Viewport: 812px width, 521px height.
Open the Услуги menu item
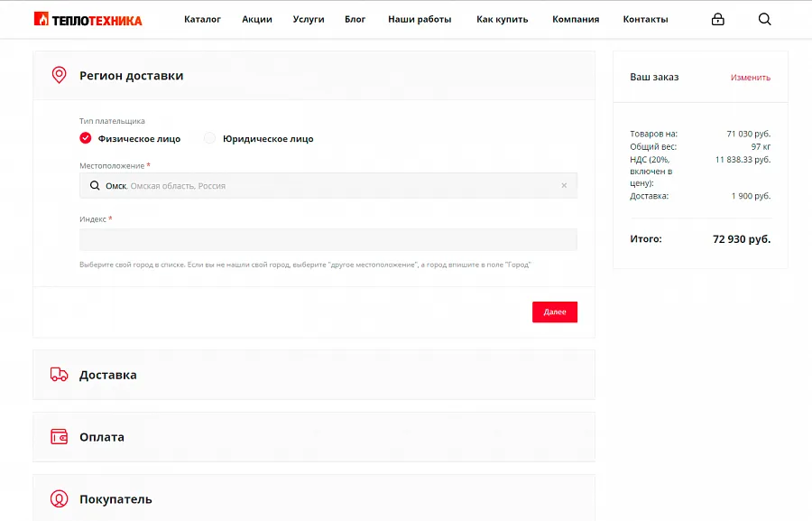coord(309,19)
